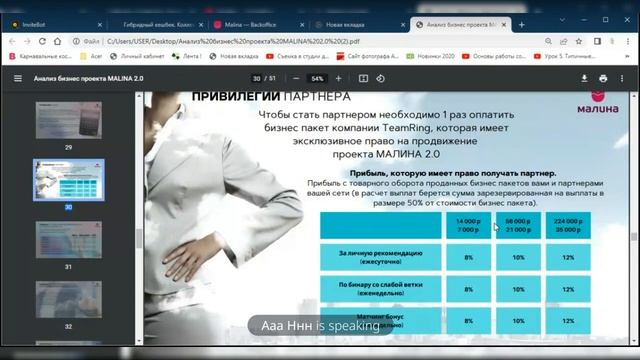Image resolution: width=640 pixels, height=360 pixels.
Task: Click the zoom magnifier icon in address bar
Action: pyautogui.click(x=548, y=41)
